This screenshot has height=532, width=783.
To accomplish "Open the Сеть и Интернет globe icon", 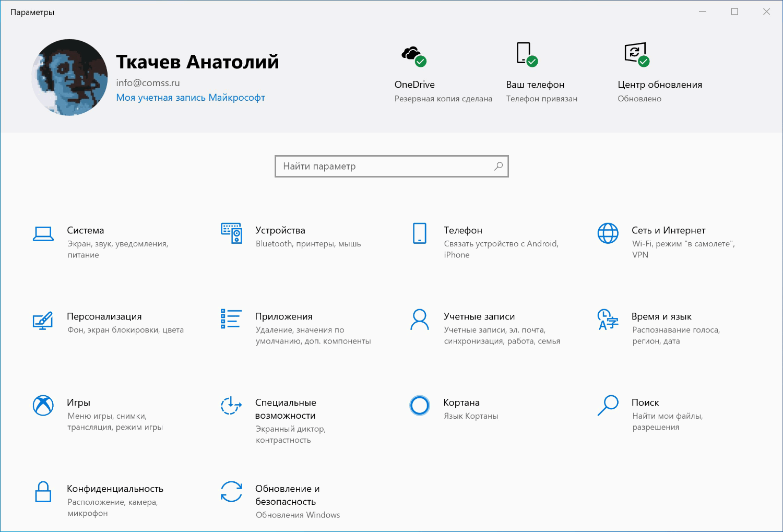I will (x=608, y=233).
